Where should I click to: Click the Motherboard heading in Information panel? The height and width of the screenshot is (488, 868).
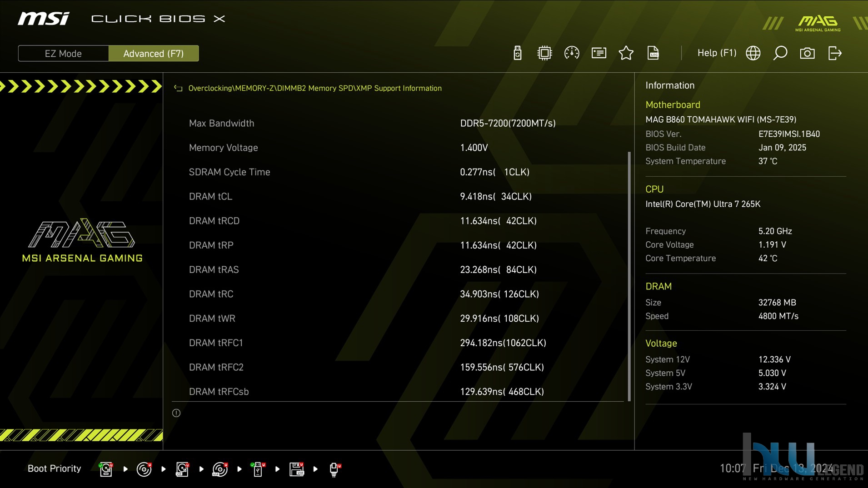673,105
